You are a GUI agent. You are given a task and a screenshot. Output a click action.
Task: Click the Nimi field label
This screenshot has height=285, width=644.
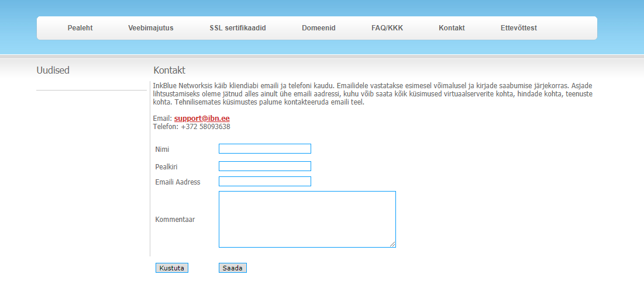click(162, 150)
